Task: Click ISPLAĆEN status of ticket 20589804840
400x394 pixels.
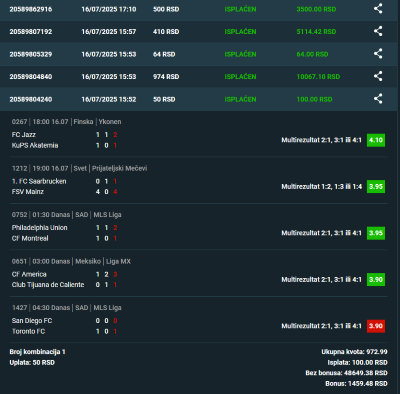Action: [x=240, y=77]
